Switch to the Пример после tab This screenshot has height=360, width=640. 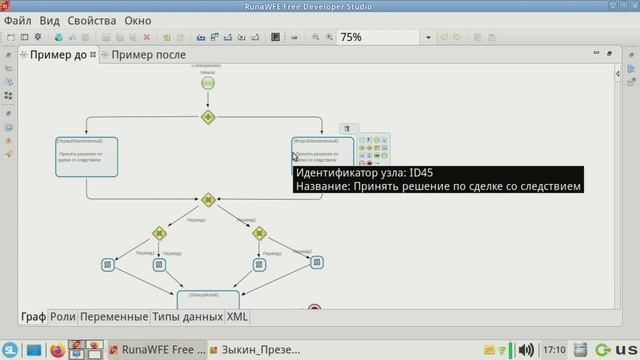pyautogui.click(x=149, y=55)
